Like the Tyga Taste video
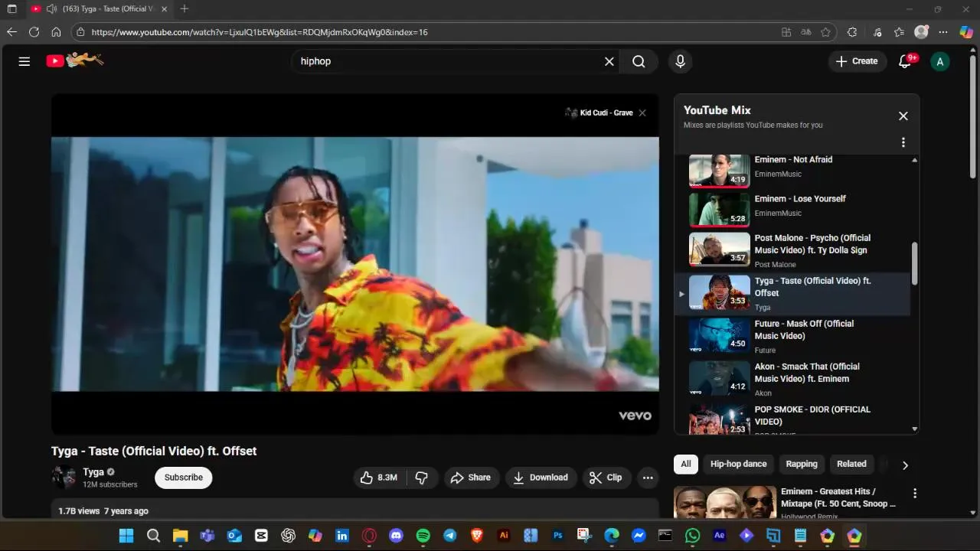Viewport: 980px width, 551px height. (x=380, y=478)
